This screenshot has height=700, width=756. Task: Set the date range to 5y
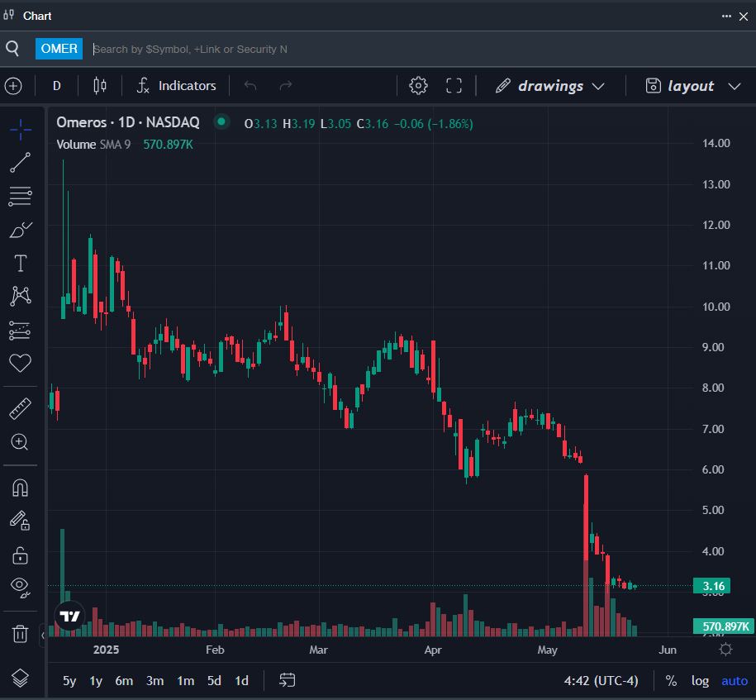coord(69,681)
